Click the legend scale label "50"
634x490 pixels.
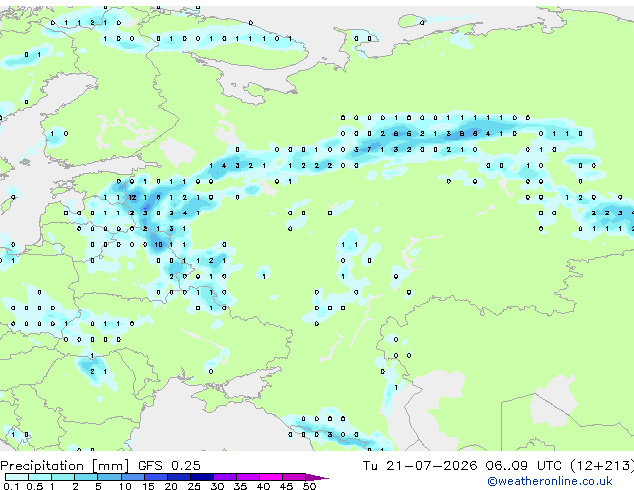309,486
